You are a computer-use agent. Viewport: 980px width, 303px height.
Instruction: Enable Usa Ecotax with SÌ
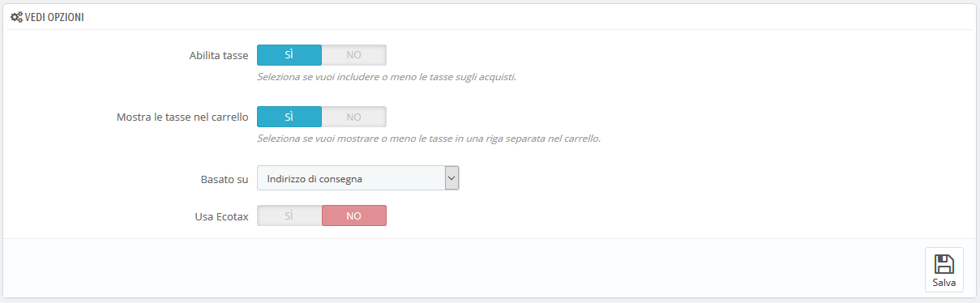pyautogui.click(x=289, y=216)
